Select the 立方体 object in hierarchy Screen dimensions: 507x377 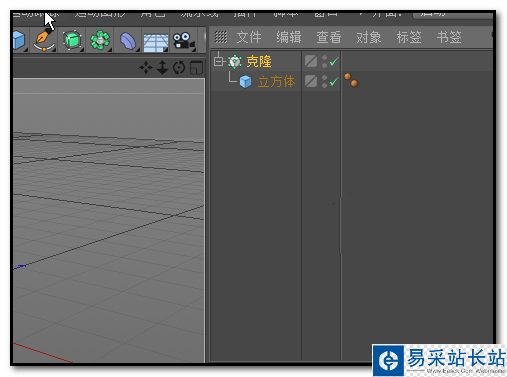click(x=276, y=81)
